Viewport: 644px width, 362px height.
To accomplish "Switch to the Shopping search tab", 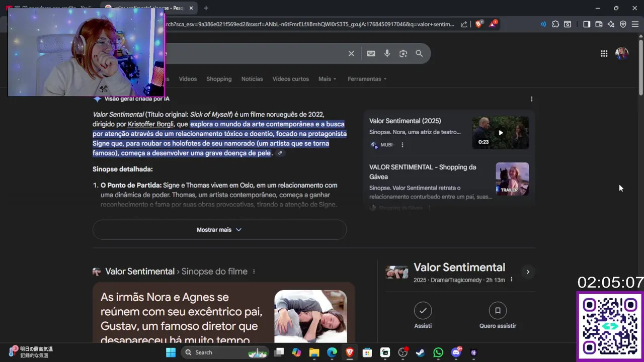I will pyautogui.click(x=219, y=79).
